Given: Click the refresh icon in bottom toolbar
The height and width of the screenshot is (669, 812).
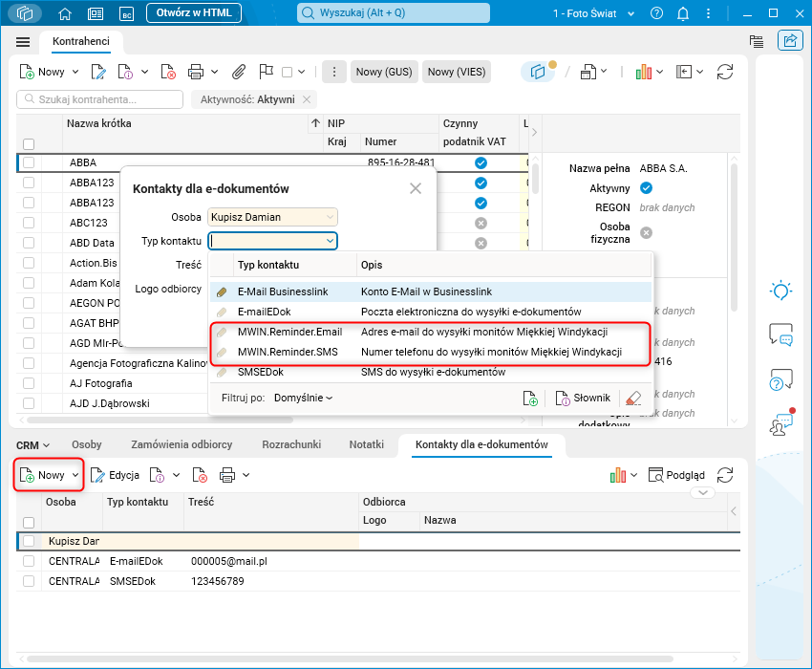Looking at the screenshot, I should 725,475.
